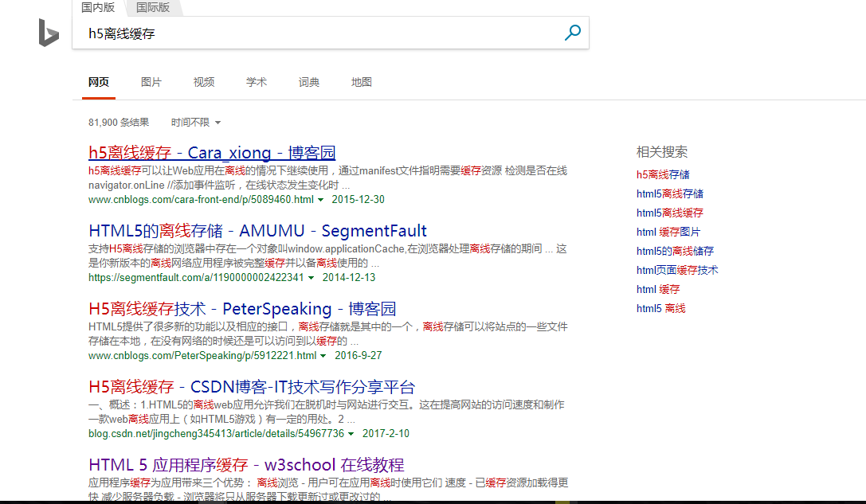Open the 视频 results tab
The image size is (866, 504).
[x=204, y=82]
